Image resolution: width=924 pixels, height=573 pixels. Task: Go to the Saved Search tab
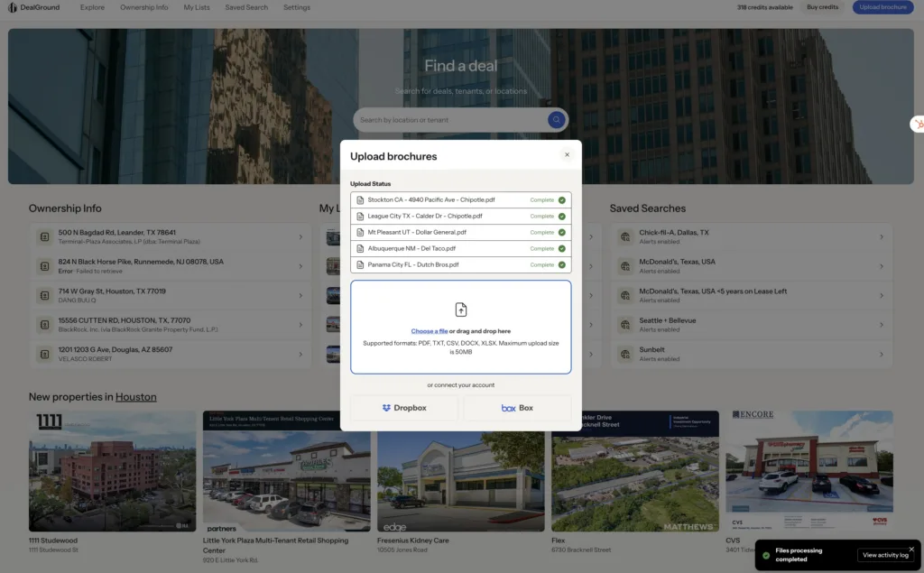point(246,7)
